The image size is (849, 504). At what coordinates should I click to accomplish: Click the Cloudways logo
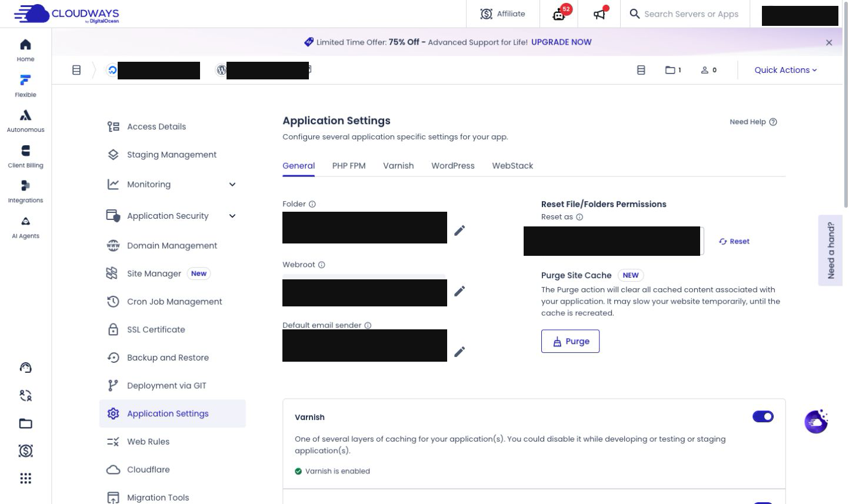coord(66,14)
